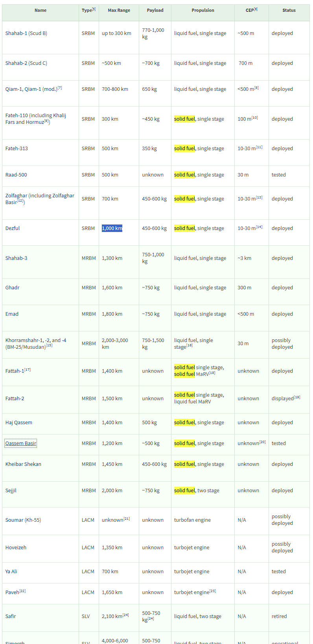Open footnote 7 after Qiam-1 (mod.)
Image resolution: width=313 pixels, height=644 pixels.
click(60, 88)
